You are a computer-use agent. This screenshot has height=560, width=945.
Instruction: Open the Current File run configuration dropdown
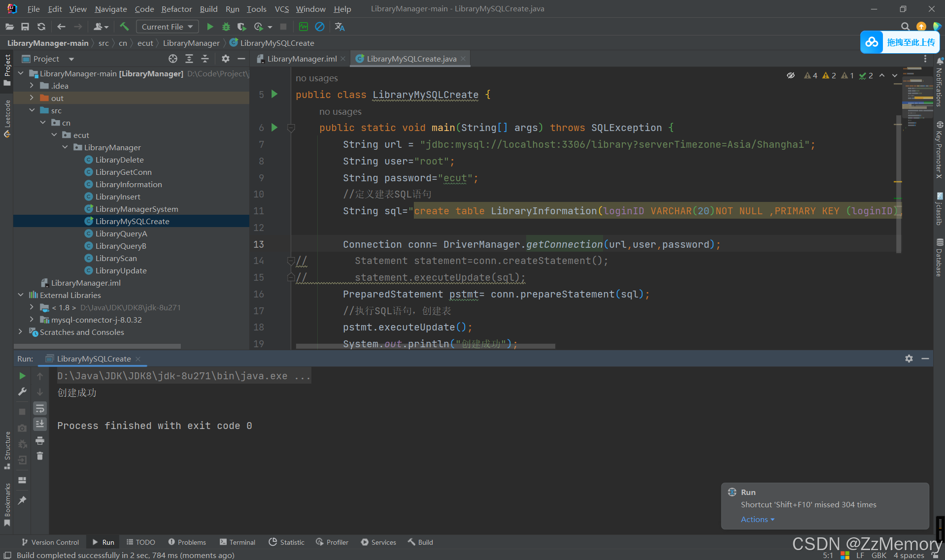tap(167, 27)
